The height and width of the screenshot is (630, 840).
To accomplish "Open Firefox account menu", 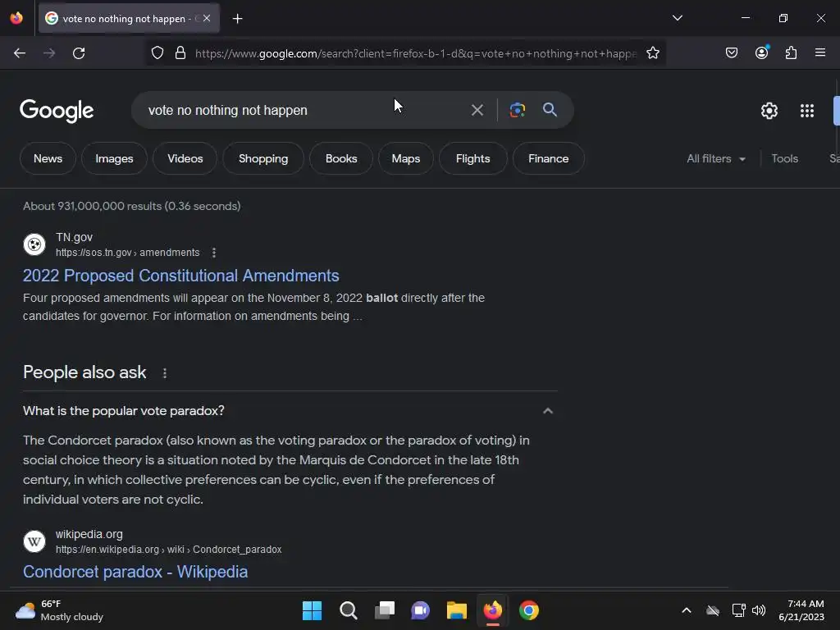I will (x=762, y=53).
